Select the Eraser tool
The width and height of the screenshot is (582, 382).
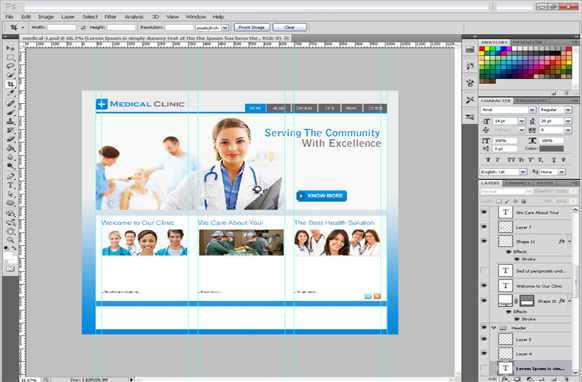(10, 139)
